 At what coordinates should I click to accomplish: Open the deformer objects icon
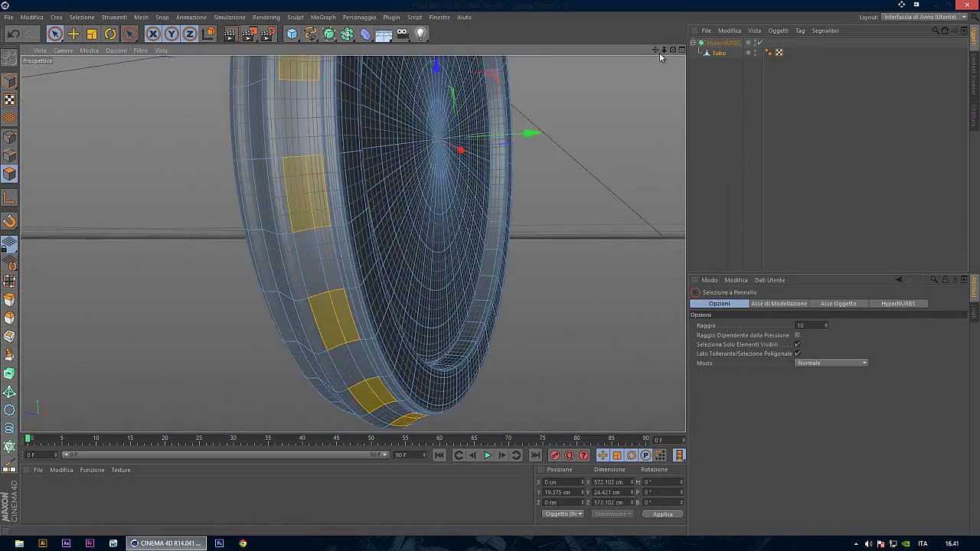click(365, 34)
